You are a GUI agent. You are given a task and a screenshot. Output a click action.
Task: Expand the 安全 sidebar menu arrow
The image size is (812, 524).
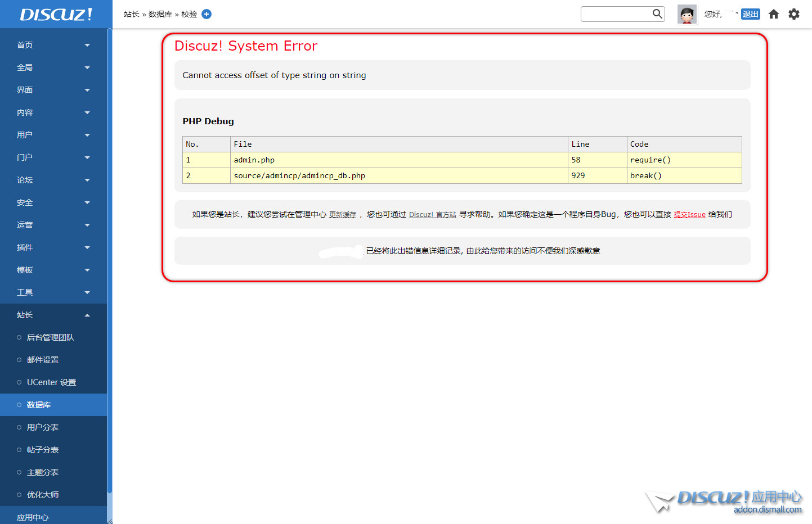(x=87, y=202)
